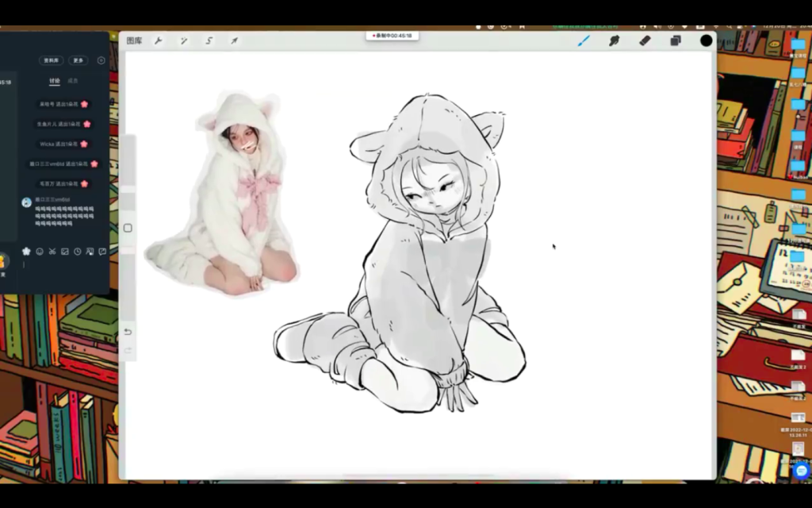Click the 资料库 button
This screenshot has width=812, height=508.
pos(52,60)
